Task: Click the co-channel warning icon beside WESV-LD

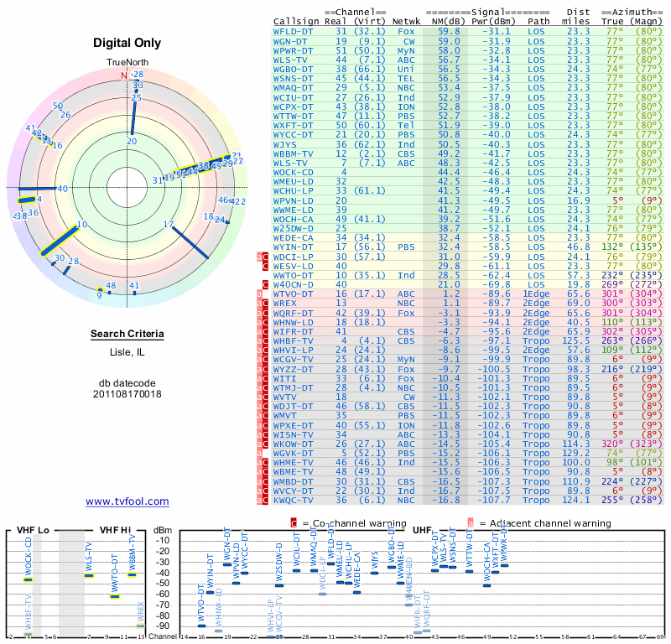Action: (x=267, y=266)
